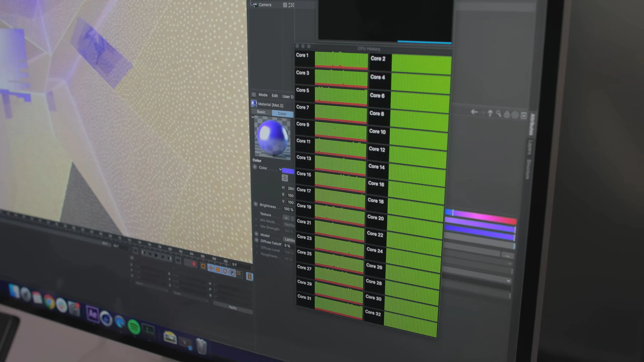Toggle the orange Position key icon
This screenshot has height=362, width=644.
coord(211,268)
